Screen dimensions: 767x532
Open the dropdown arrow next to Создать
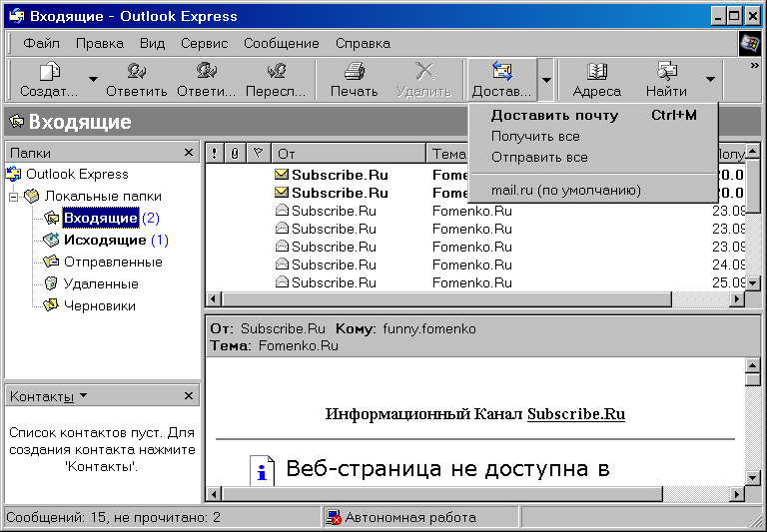pyautogui.click(x=93, y=79)
